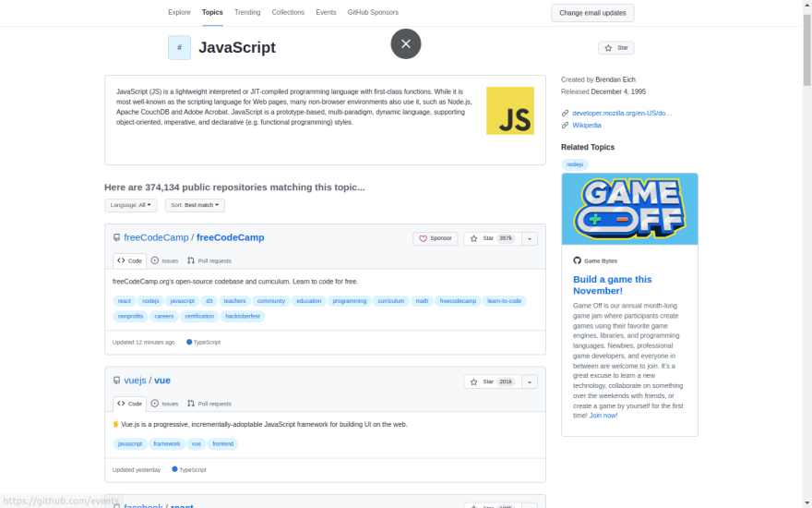This screenshot has height=508, width=812.
Task: Go to the Trending page
Action: pos(247,12)
